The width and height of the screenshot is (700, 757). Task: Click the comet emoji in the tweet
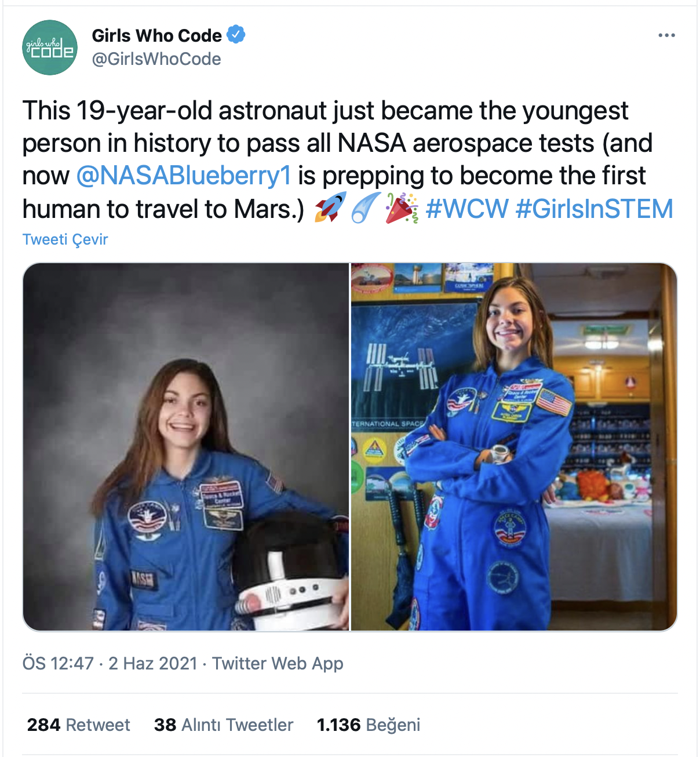pos(366,208)
